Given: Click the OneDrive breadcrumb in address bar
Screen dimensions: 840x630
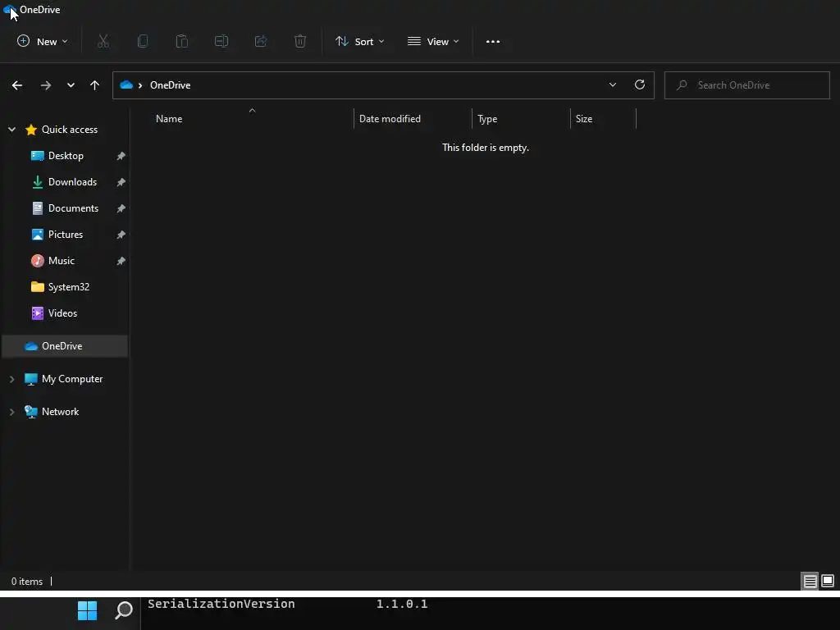Looking at the screenshot, I should tap(171, 85).
